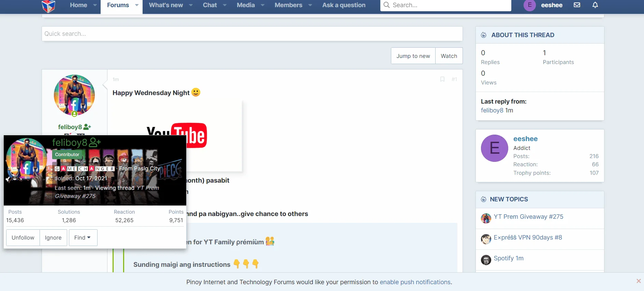
Task: Click YT Prem Giveaway topic avatar
Action: (x=486, y=218)
